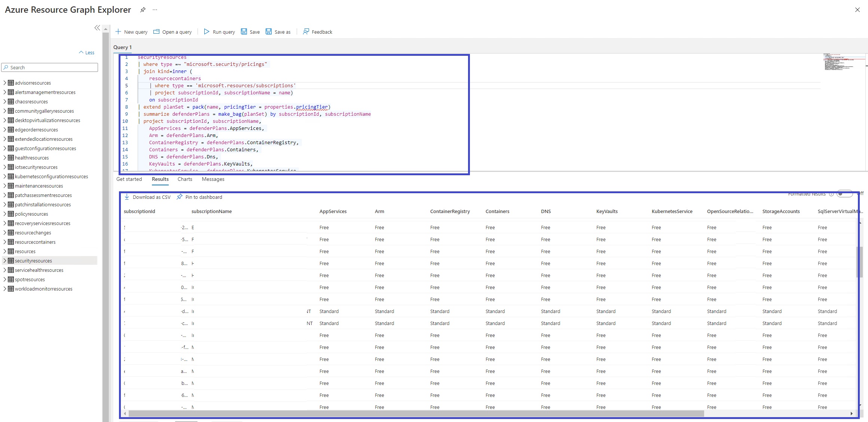The image size is (868, 422).
Task: Click the Save disk icon
Action: pos(244,32)
